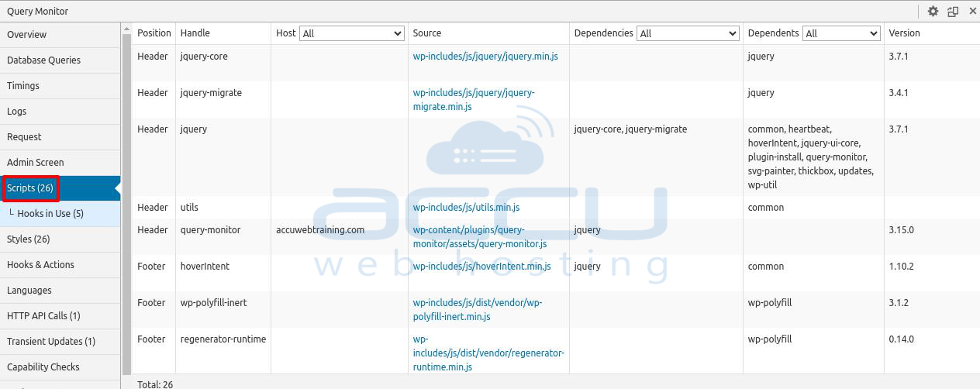Close the Query Monitor panel
980x389 pixels.
click(972, 11)
